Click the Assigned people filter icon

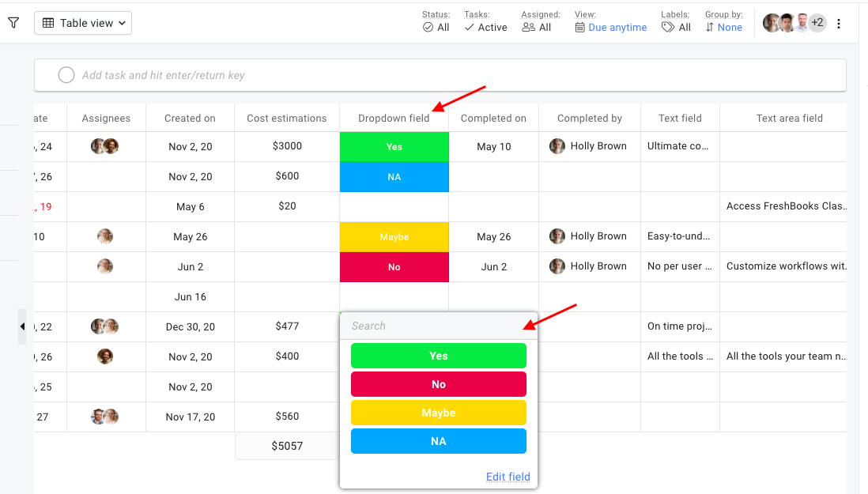point(528,28)
